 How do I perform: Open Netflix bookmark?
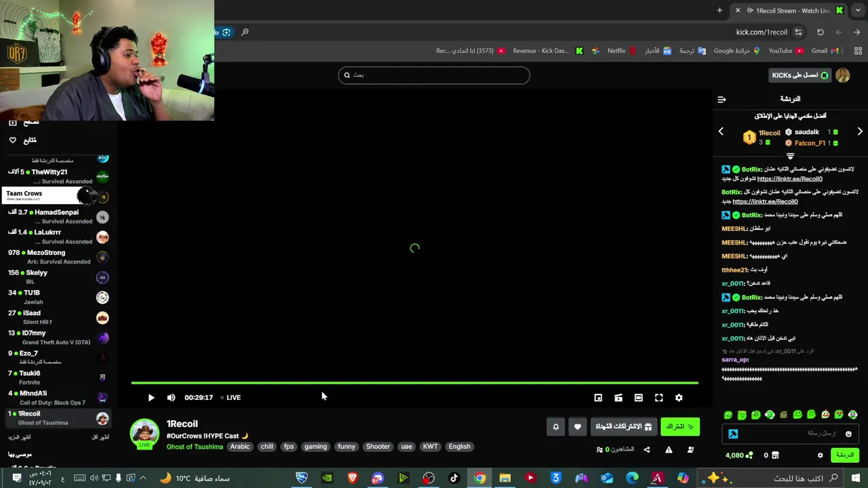tap(621, 51)
